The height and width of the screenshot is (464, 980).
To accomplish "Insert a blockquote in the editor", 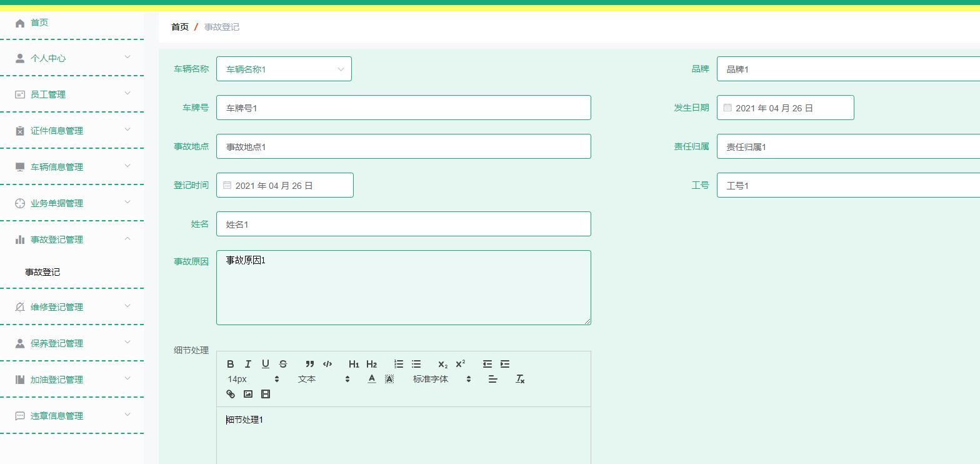I will coord(309,364).
